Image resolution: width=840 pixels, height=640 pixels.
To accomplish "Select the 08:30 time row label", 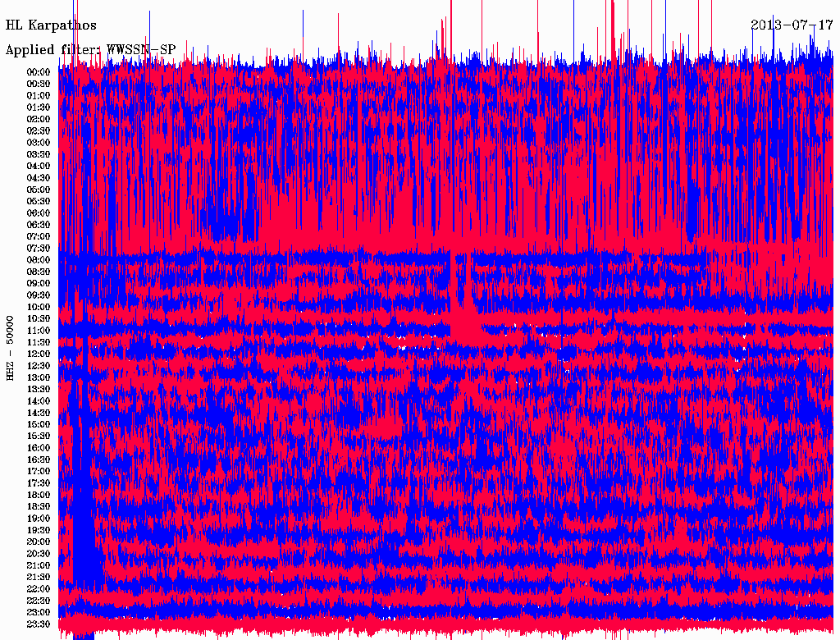I will pyautogui.click(x=39, y=272).
